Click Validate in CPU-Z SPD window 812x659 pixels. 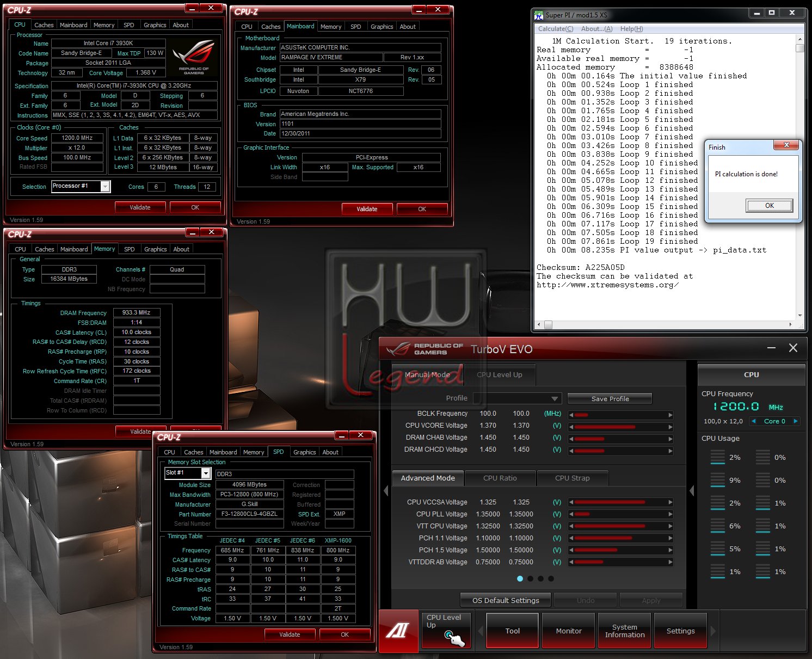[290, 635]
